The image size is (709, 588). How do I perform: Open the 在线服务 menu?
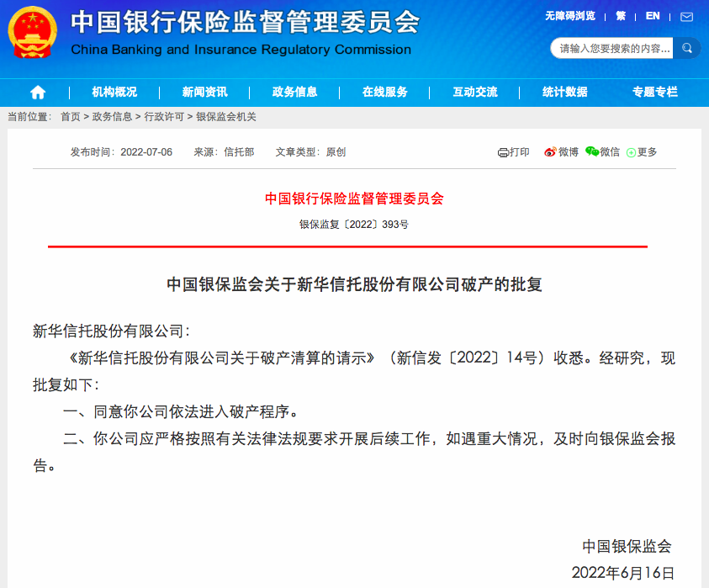(x=385, y=93)
